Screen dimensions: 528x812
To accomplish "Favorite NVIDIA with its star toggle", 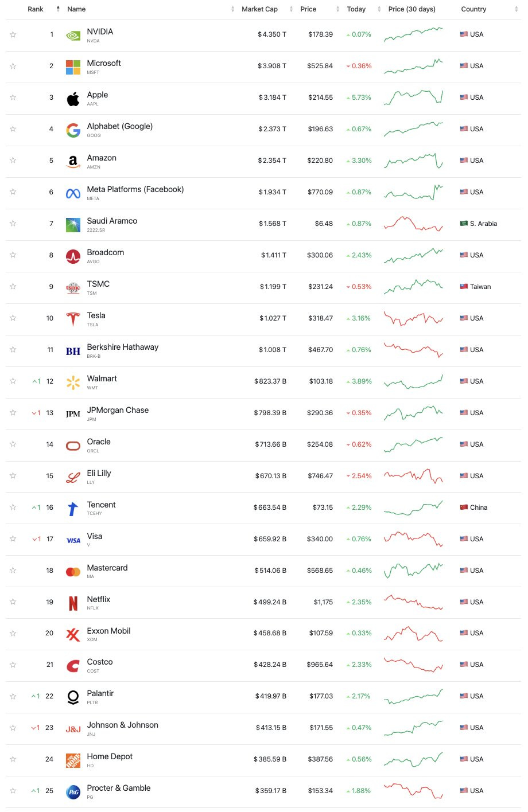I will pyautogui.click(x=13, y=34).
